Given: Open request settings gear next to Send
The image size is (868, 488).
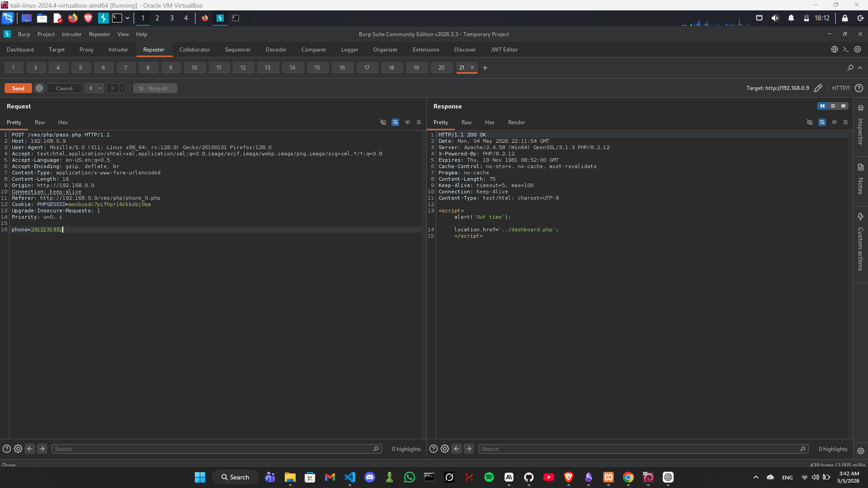Looking at the screenshot, I should [x=40, y=88].
